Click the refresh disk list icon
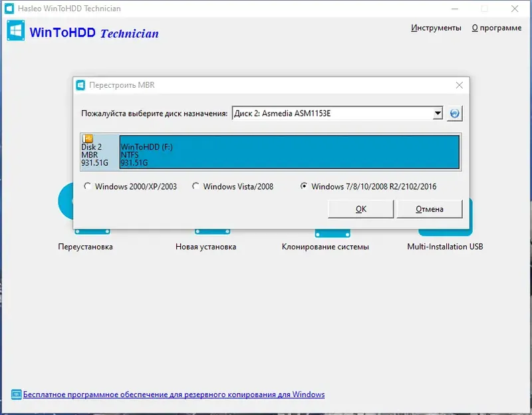532x415 pixels. point(455,113)
